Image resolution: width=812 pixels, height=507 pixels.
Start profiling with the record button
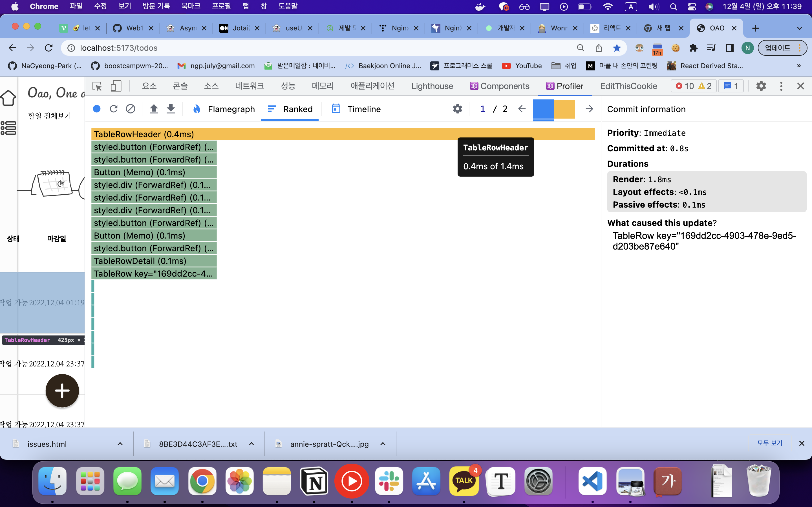(x=97, y=109)
